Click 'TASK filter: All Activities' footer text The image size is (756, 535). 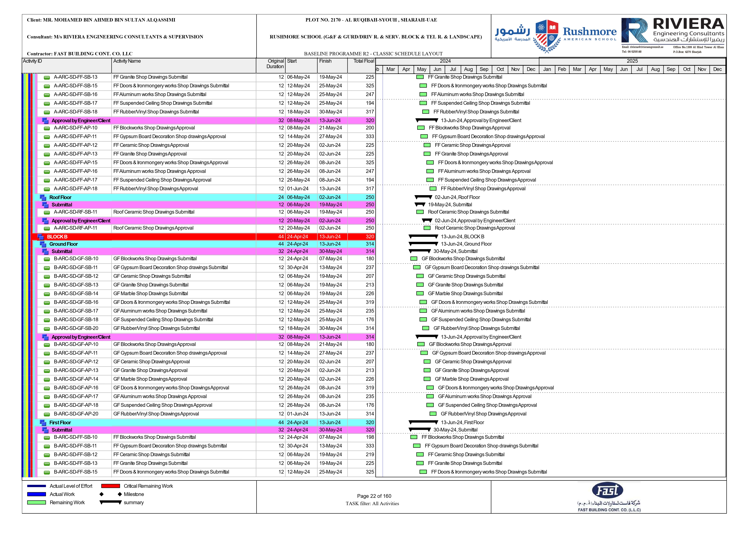(372, 504)
